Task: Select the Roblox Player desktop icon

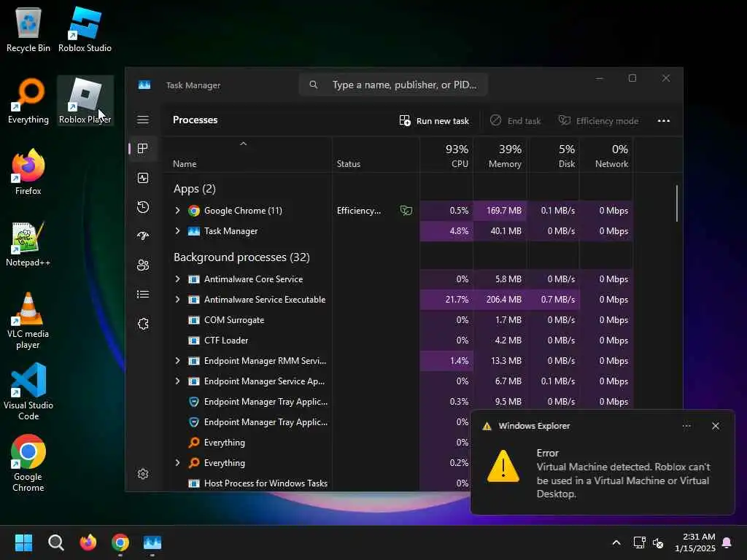Action: click(85, 101)
